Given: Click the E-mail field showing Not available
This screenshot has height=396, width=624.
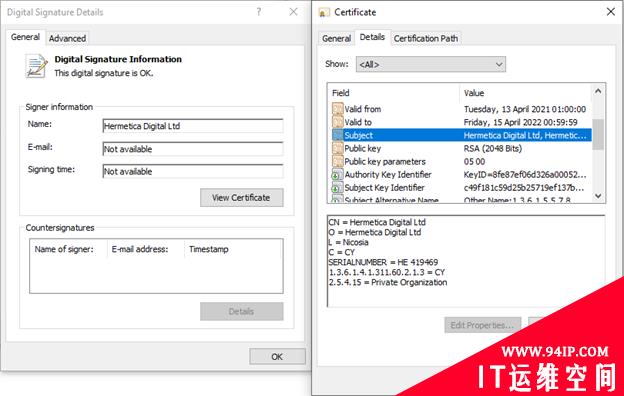Looking at the screenshot, I should pyautogui.click(x=193, y=149).
